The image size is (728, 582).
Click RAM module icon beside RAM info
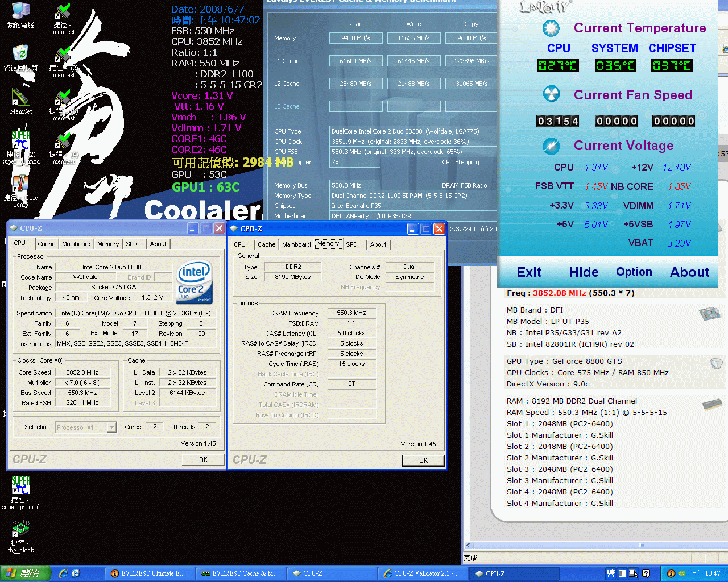[712, 405]
